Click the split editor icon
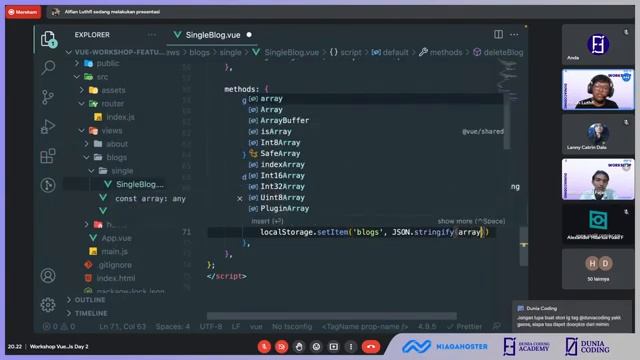The height and width of the screenshot is (360, 640). (x=498, y=34)
